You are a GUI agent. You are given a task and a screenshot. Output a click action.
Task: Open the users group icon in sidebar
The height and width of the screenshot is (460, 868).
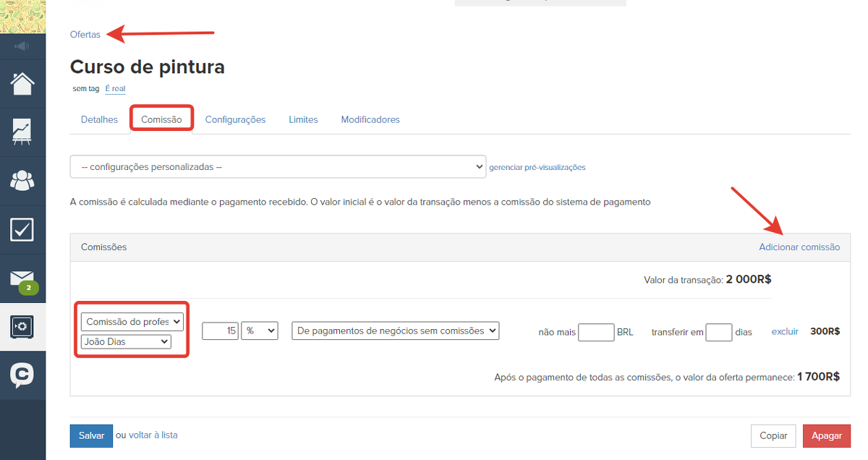(22, 181)
